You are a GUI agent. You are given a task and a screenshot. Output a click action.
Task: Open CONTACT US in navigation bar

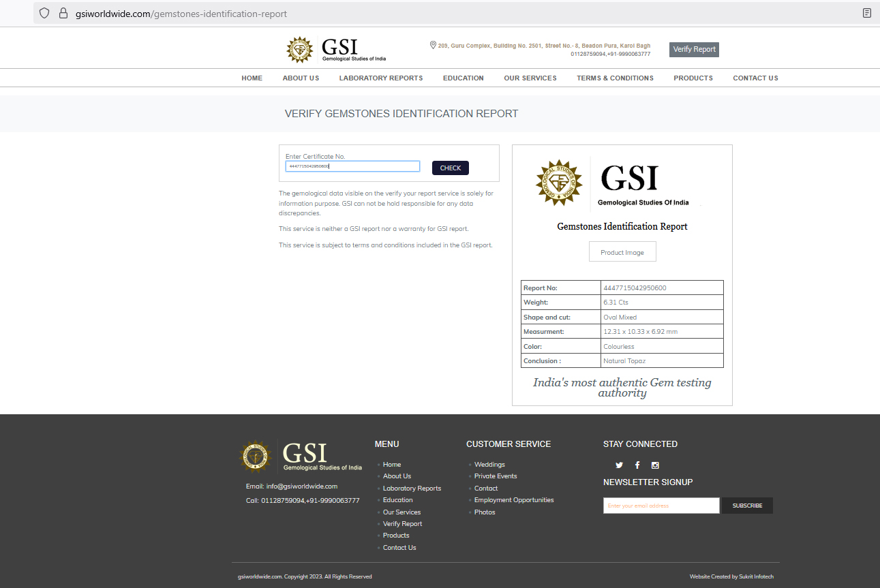pyautogui.click(x=755, y=78)
